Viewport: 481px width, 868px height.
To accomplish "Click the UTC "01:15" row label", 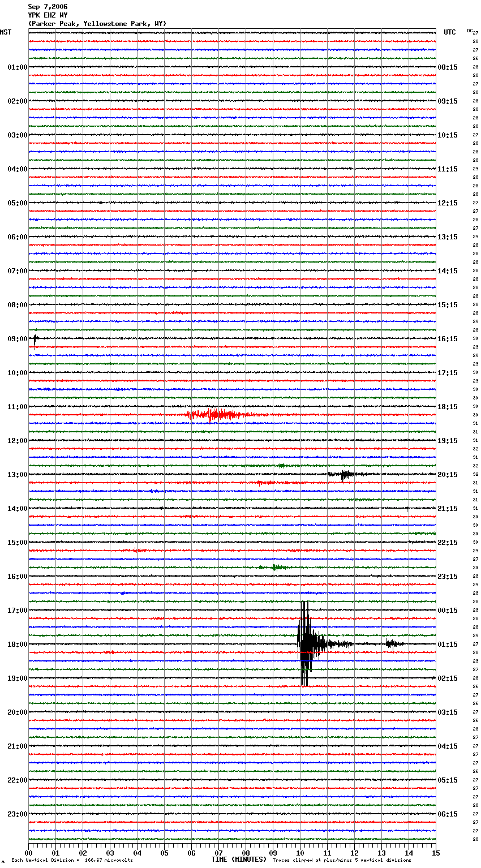I will coord(448,644).
